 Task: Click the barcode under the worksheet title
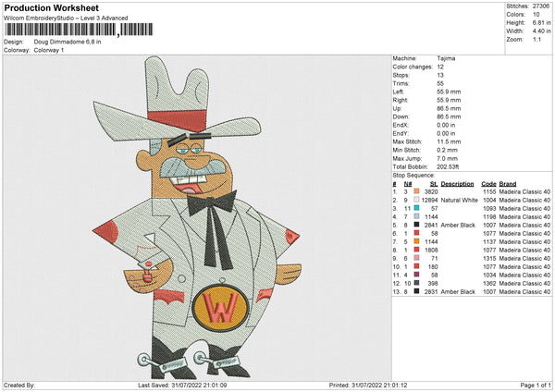(x=79, y=30)
